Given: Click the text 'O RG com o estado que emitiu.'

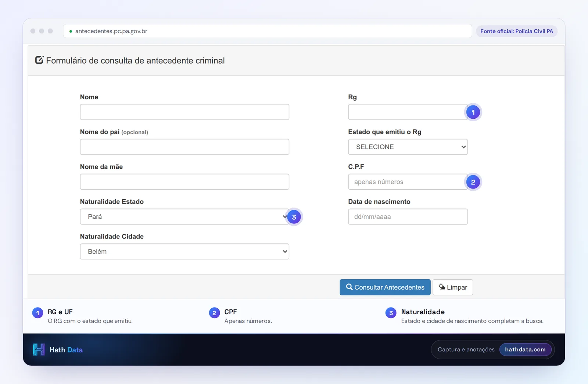Looking at the screenshot, I should 90,321.
